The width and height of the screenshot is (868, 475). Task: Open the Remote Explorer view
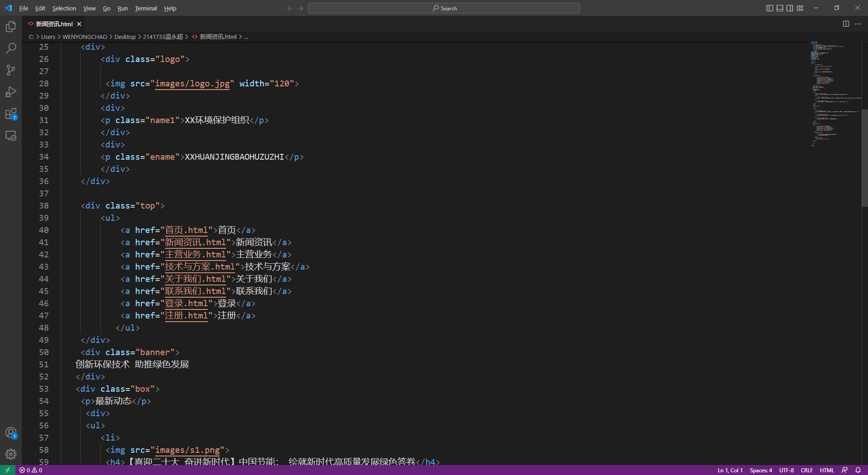11,136
